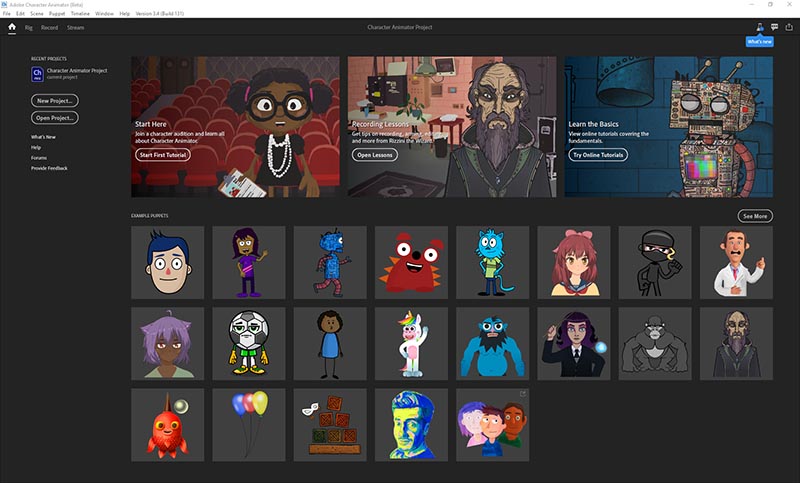Select the gray gorilla puppet

(x=655, y=344)
